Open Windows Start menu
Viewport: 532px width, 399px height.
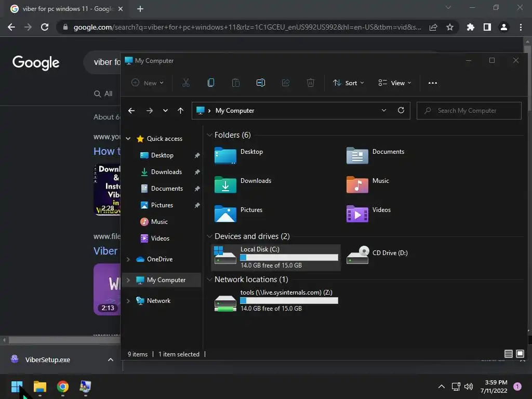coord(17,387)
